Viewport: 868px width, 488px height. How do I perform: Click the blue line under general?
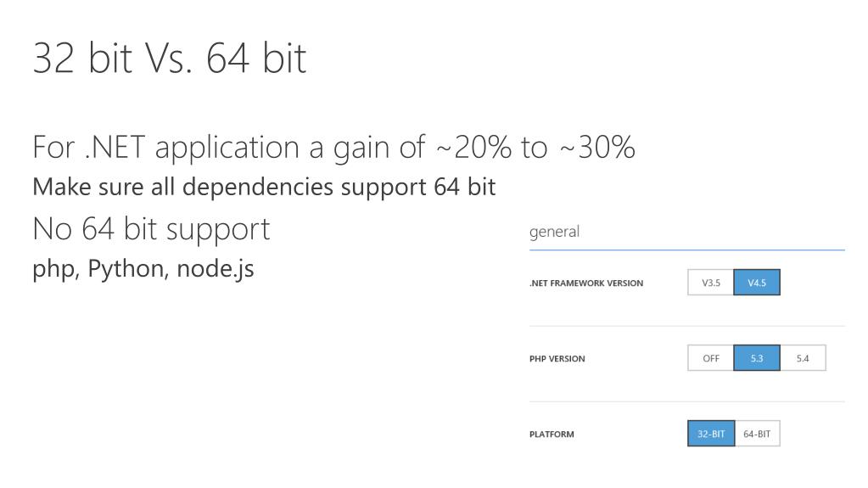click(687, 250)
